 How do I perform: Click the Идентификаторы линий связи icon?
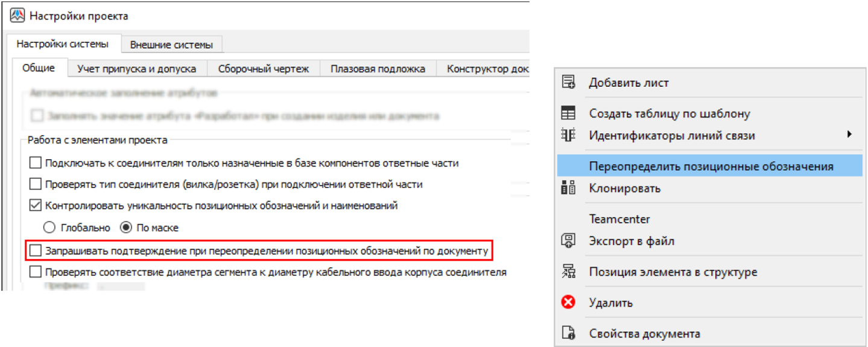[x=568, y=135]
